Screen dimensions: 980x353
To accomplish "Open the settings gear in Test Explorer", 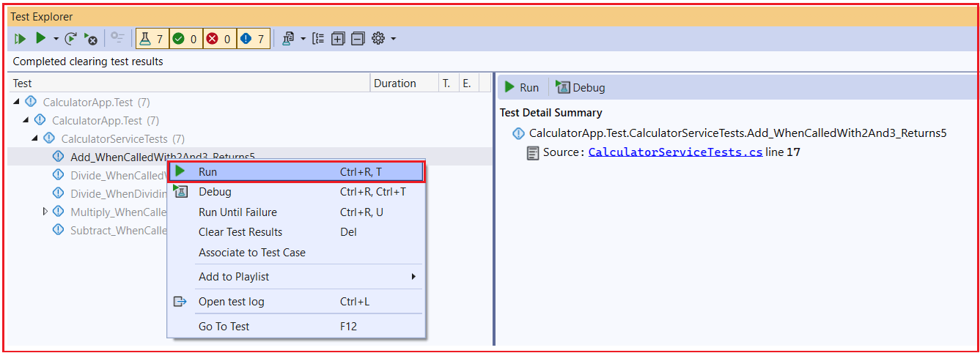I will click(378, 39).
